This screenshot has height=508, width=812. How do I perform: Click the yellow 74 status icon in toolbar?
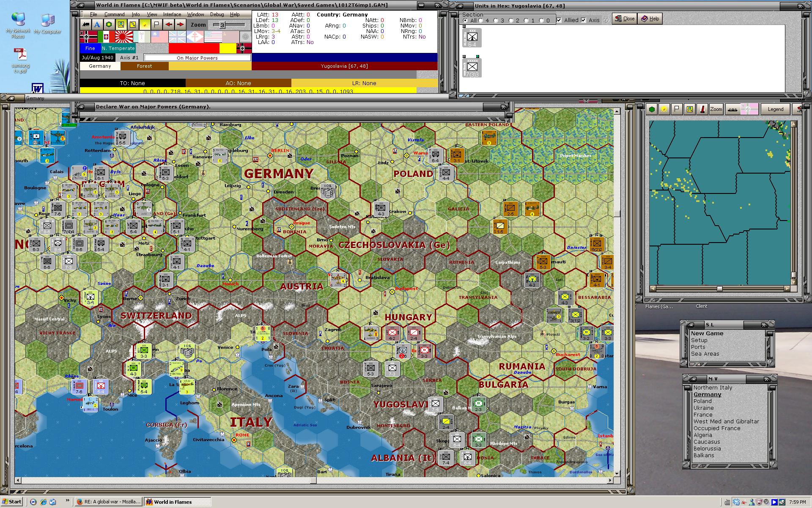coord(133,25)
